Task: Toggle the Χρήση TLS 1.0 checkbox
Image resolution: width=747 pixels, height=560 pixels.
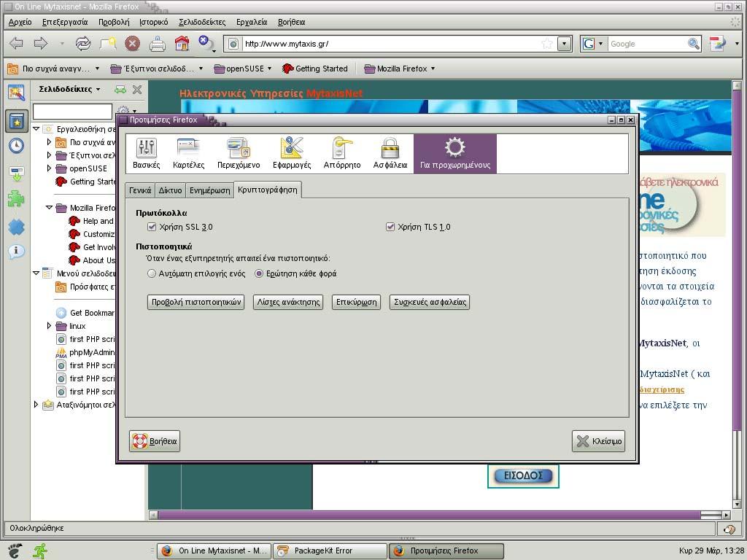Action: [x=390, y=227]
